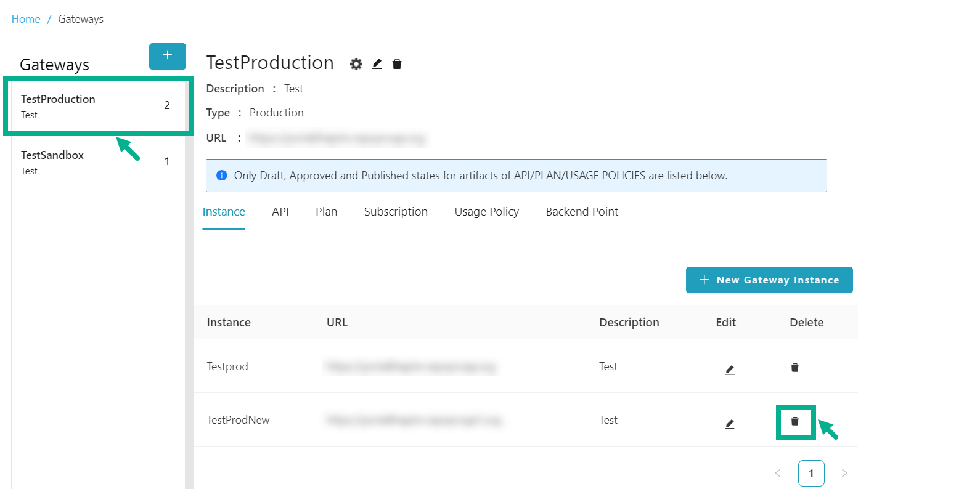Delete the TestProdNew instance
This screenshot has height=489, width=980.
coord(794,421)
